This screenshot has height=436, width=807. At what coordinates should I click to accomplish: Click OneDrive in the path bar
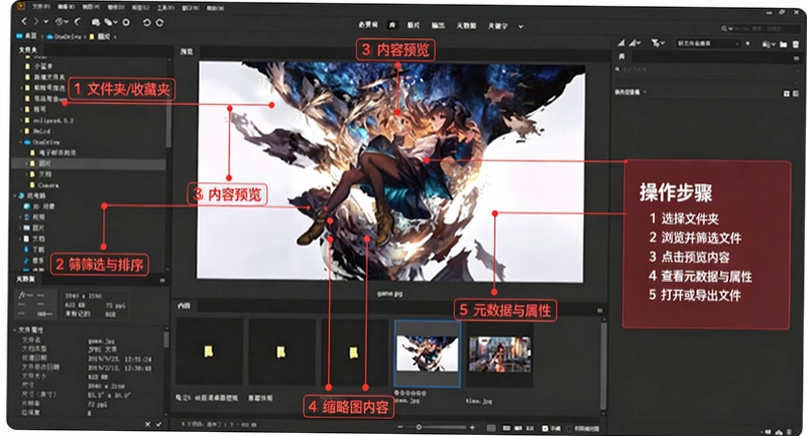(x=64, y=37)
